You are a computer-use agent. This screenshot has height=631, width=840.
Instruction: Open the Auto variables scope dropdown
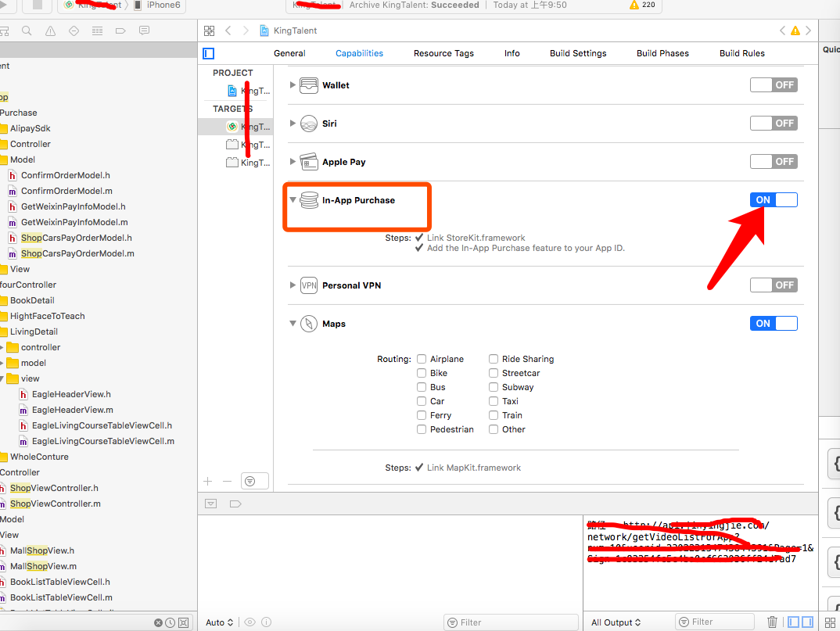(x=220, y=622)
